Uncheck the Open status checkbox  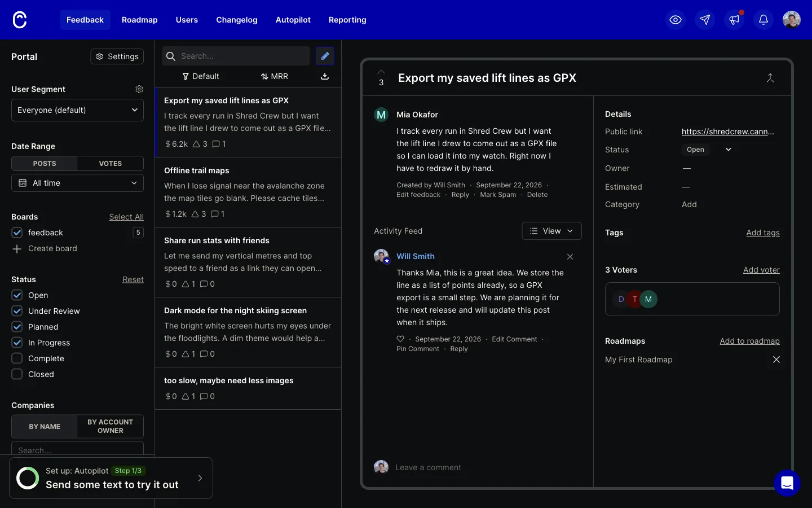(x=17, y=295)
